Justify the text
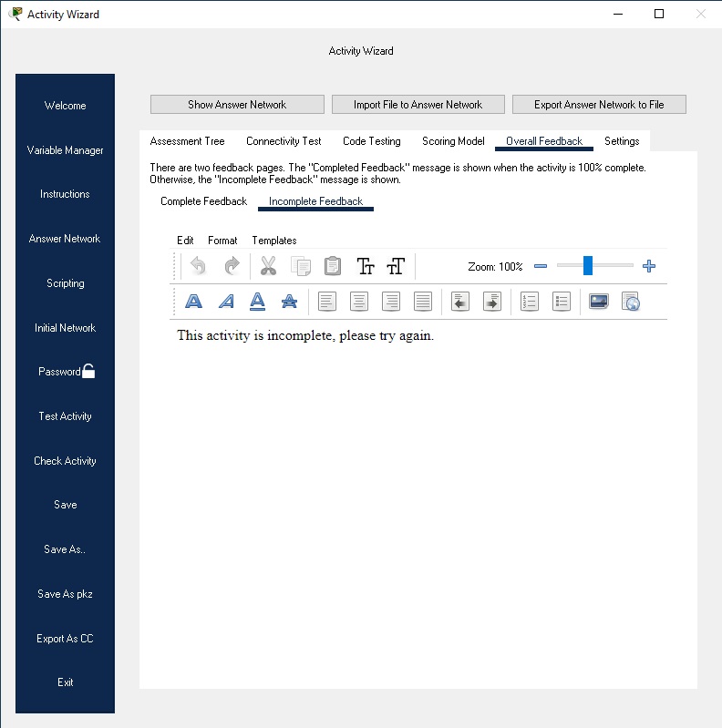Viewport: 722px width, 728px height. click(x=423, y=302)
